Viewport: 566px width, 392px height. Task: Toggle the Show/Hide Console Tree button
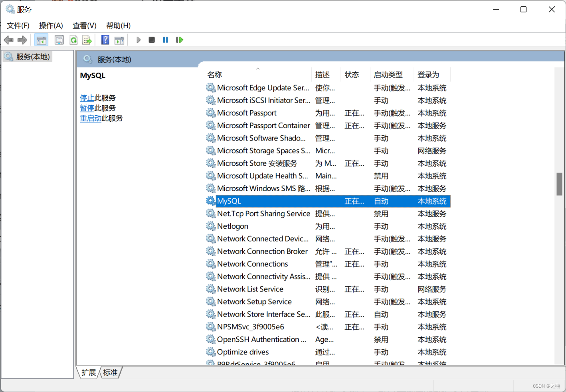(41, 40)
